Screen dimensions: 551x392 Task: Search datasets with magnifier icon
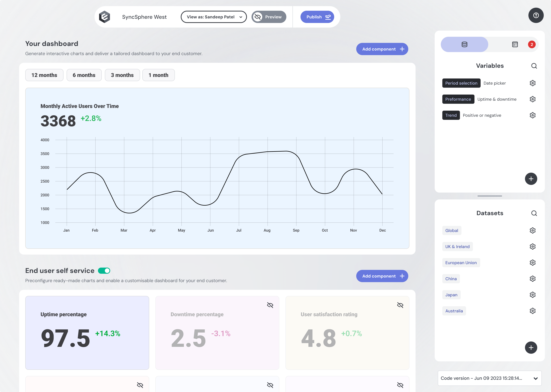[x=534, y=213]
